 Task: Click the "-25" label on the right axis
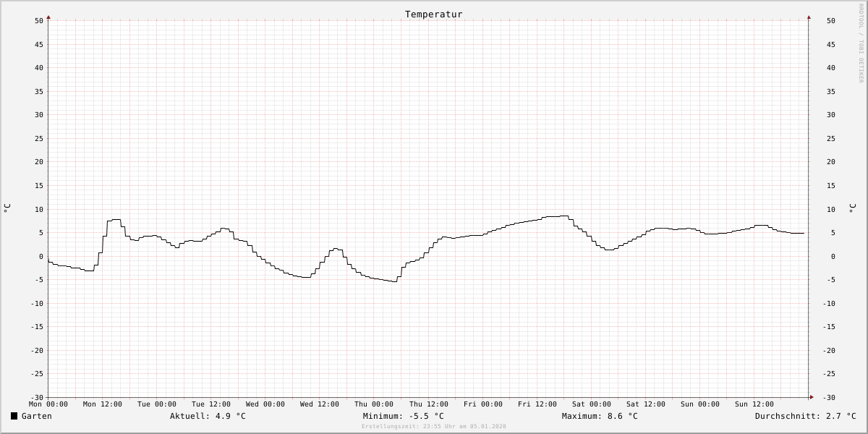coord(830,373)
